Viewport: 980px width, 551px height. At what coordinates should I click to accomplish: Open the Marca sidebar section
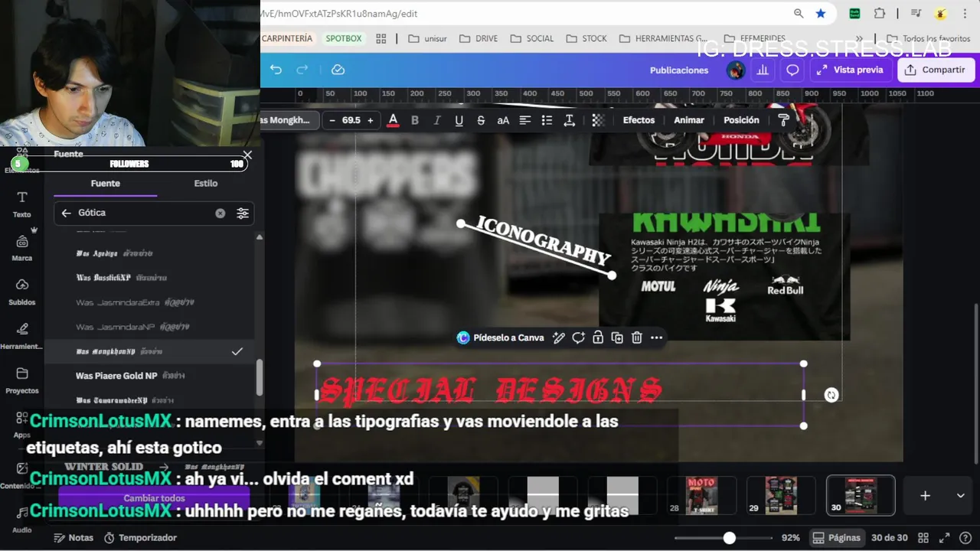pos(22,248)
